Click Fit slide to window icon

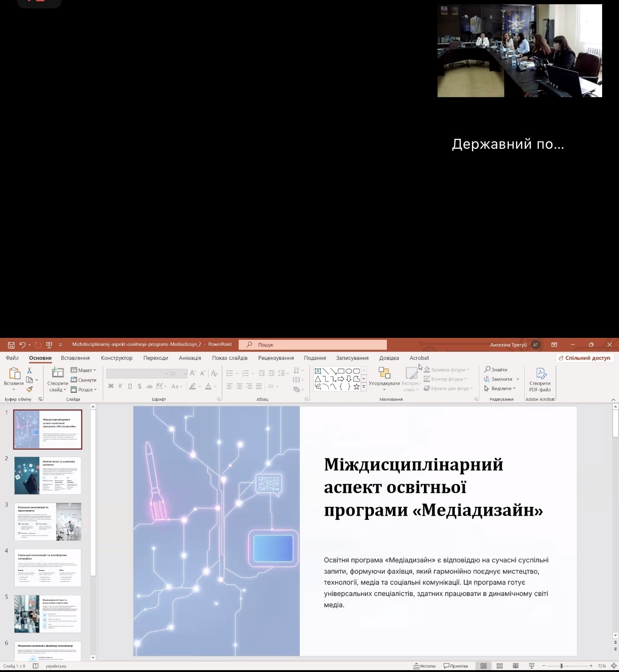[613, 666]
